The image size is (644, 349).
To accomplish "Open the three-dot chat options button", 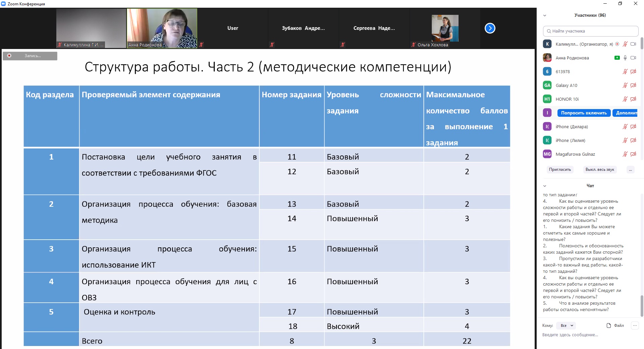I will (635, 326).
